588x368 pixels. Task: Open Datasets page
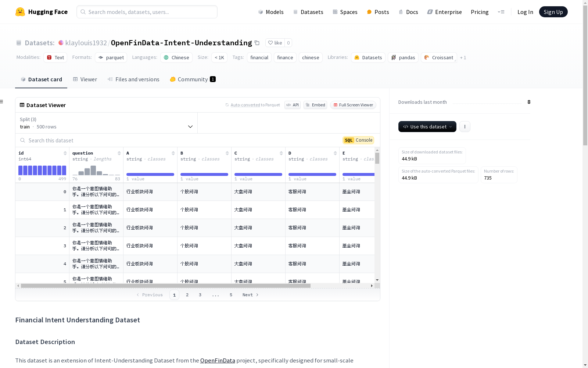[308, 12]
